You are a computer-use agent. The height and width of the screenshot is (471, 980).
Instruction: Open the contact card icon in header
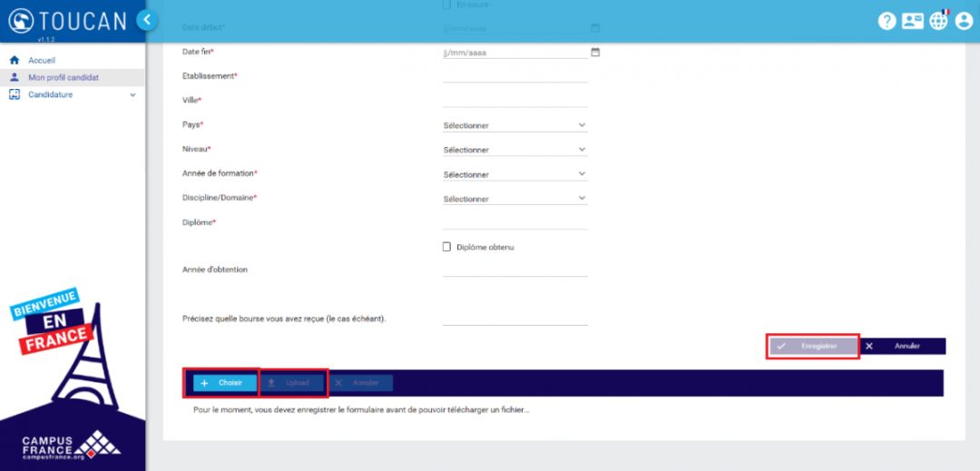tap(912, 21)
